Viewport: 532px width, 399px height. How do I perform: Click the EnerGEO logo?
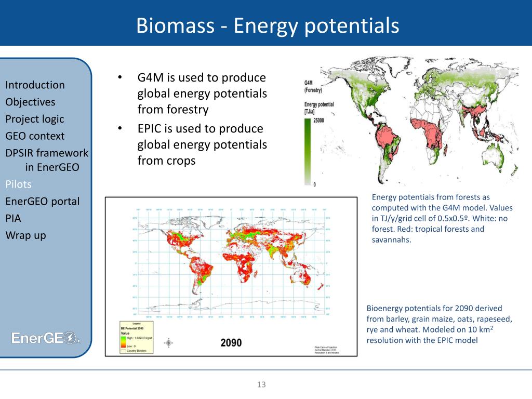coord(46,338)
